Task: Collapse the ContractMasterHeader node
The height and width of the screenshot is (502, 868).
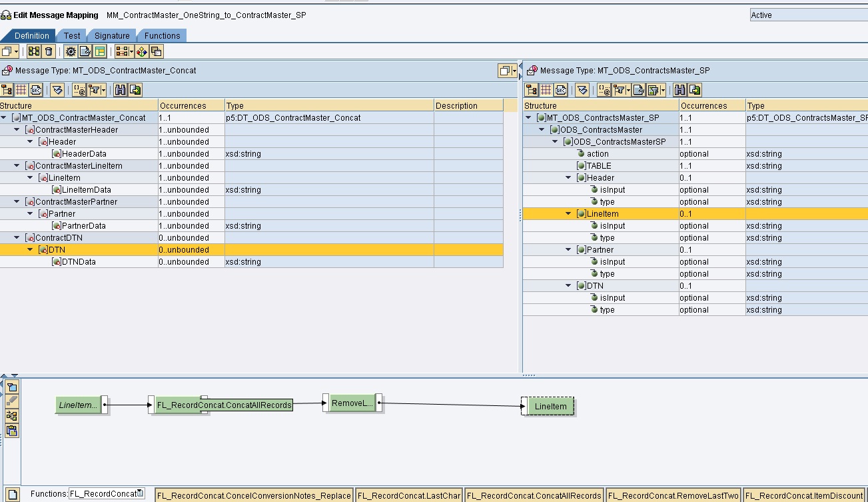Action: click(18, 130)
